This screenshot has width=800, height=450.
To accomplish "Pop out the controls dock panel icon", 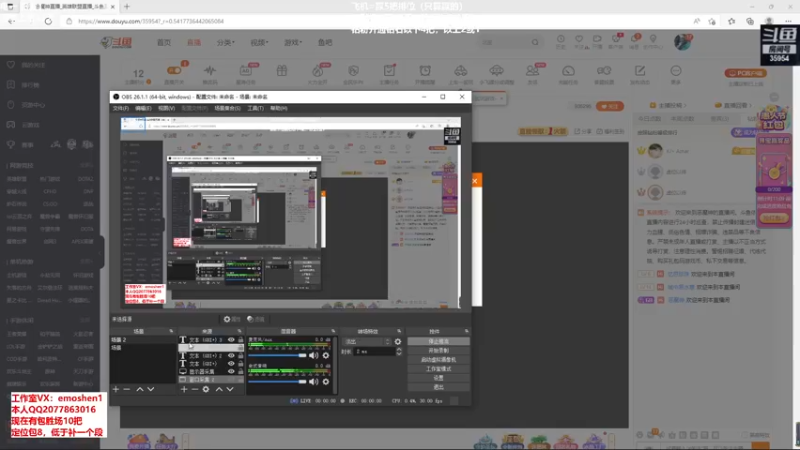I will pyautogui.click(x=466, y=331).
